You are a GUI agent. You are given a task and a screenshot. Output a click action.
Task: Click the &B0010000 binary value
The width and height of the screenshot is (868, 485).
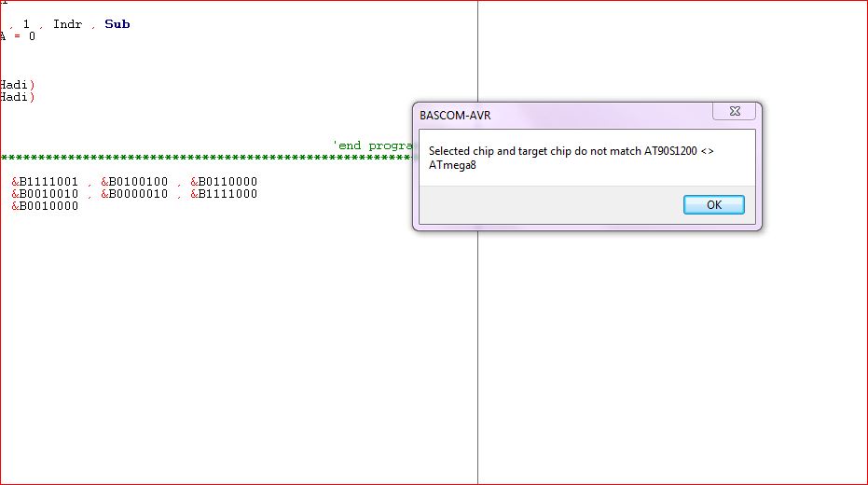(x=45, y=206)
